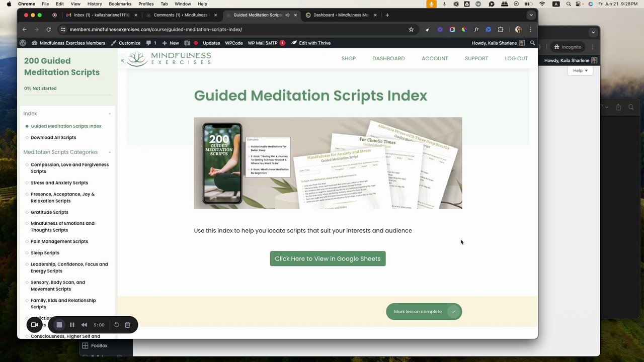Click the Mindfulness Exercises logo
The image size is (644, 362).
point(169,58)
